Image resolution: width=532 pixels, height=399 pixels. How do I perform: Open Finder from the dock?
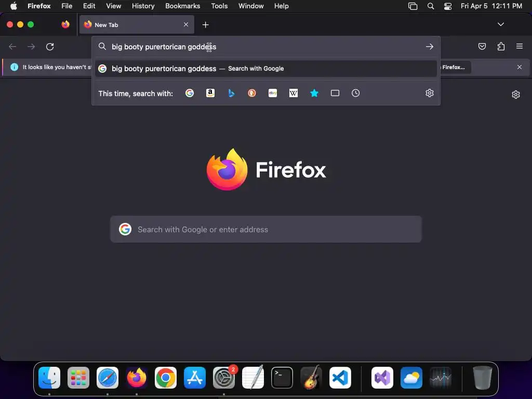[49, 378]
